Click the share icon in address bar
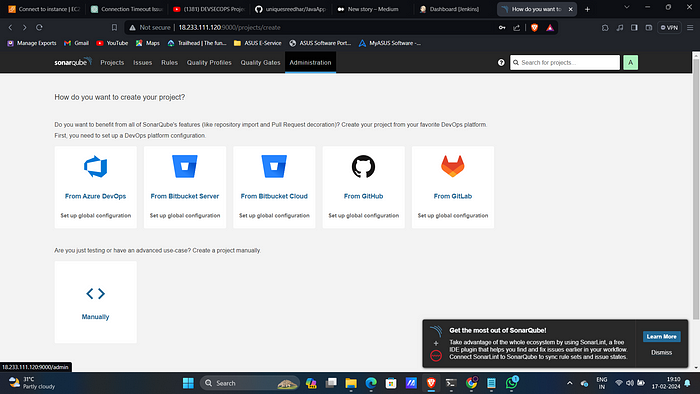Image resolution: width=700 pixels, height=394 pixels. 517,28
